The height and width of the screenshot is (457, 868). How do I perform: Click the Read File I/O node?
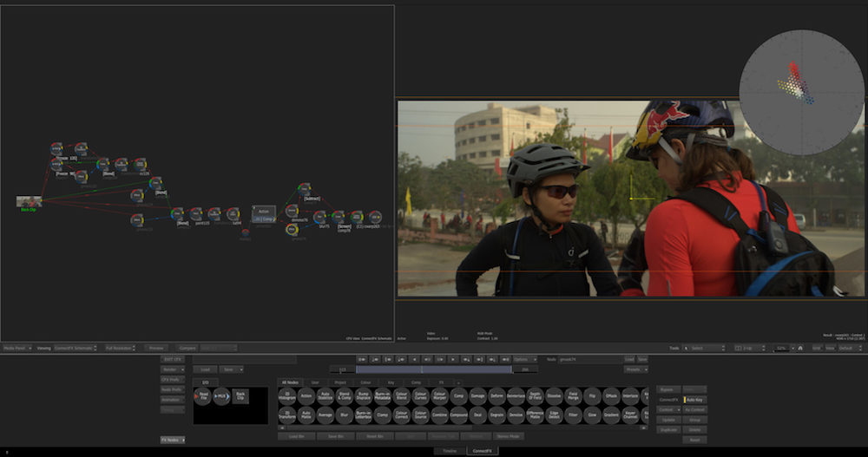[203, 396]
